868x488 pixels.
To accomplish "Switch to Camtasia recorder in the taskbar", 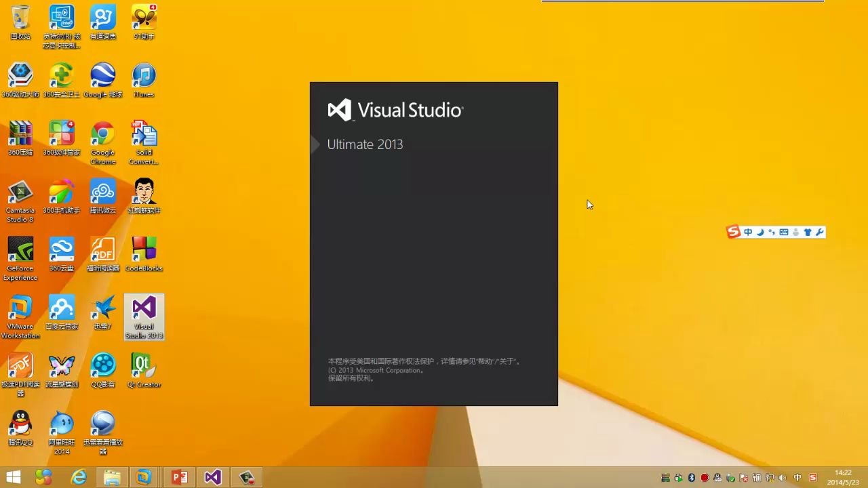I will 246,477.
